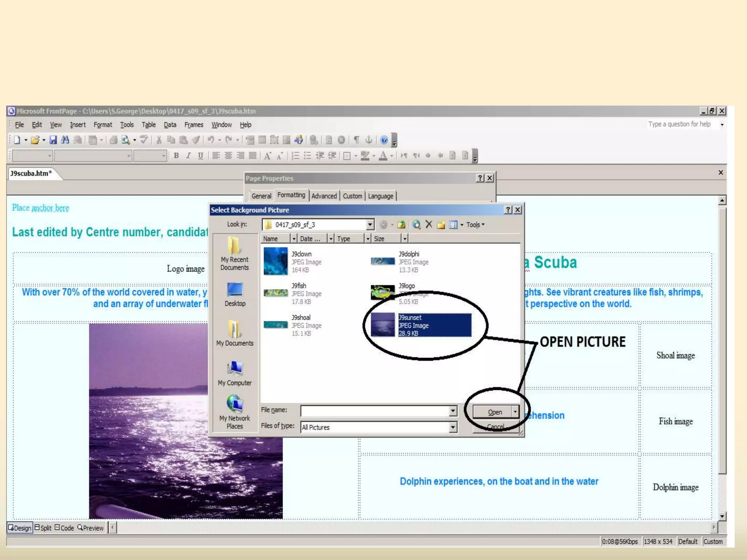
Task: Toggle Italic formatting button
Action: coord(188,156)
